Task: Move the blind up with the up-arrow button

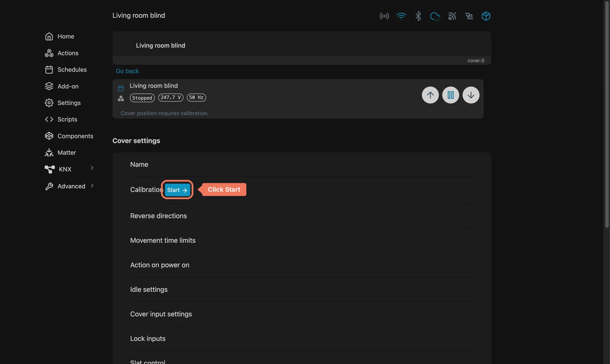Action: 430,95
